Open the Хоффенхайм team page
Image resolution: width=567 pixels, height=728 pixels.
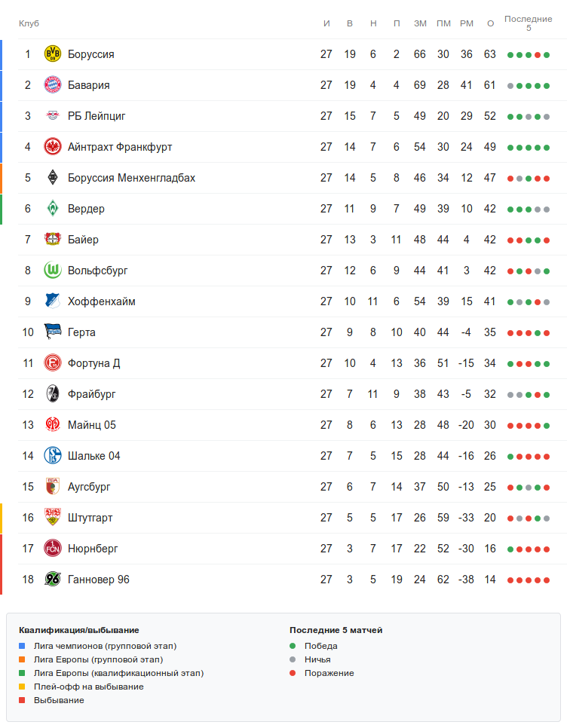(101, 301)
